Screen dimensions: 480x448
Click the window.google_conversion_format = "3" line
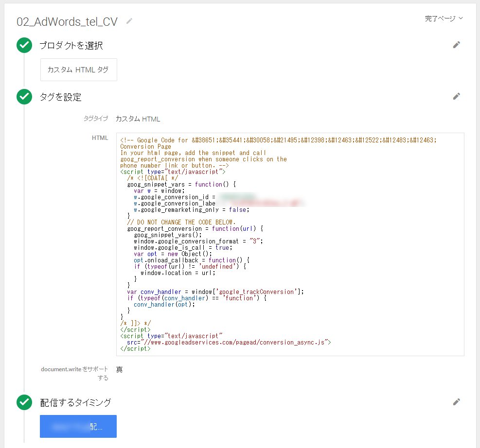(x=198, y=241)
